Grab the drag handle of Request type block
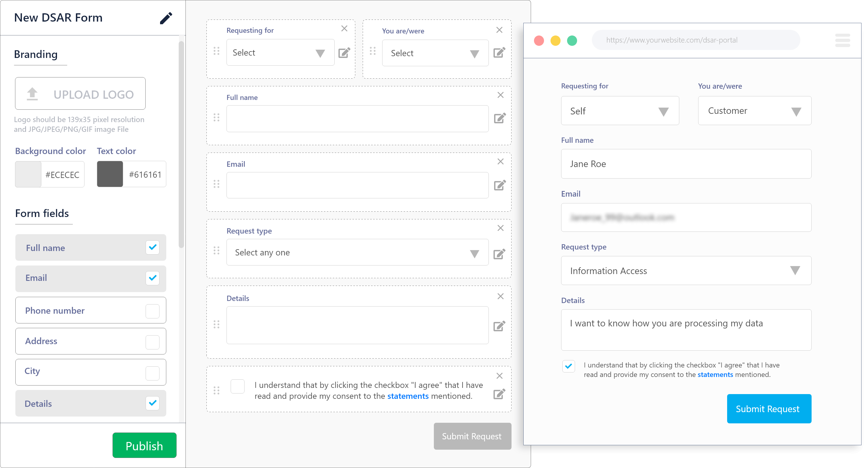This screenshot has width=868, height=468. (x=216, y=250)
